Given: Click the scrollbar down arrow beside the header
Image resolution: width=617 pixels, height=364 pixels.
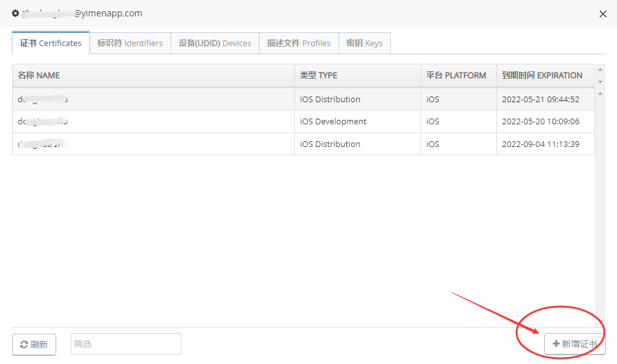Looking at the screenshot, I should tap(600, 82).
